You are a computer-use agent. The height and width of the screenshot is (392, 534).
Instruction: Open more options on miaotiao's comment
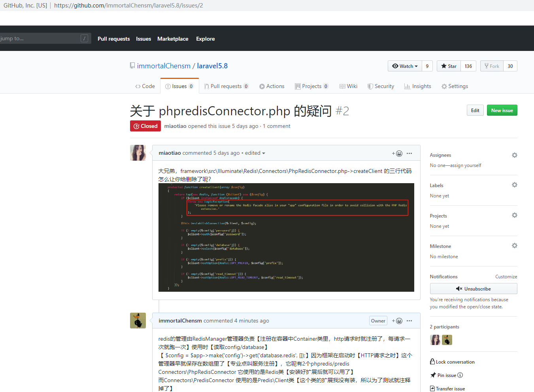pos(409,153)
